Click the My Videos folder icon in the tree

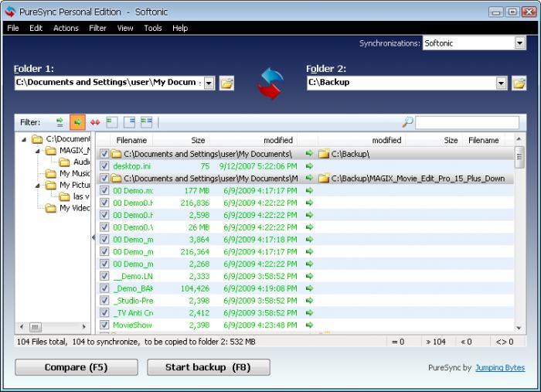pos(51,208)
